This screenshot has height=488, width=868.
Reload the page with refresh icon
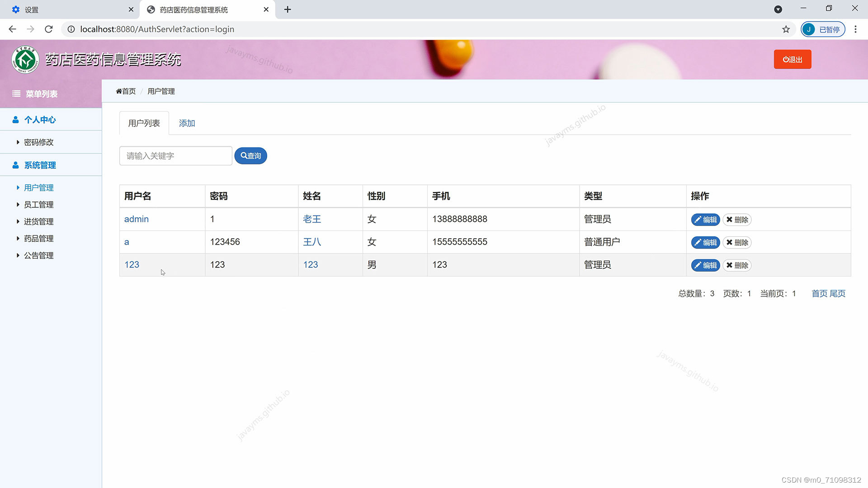(x=49, y=29)
